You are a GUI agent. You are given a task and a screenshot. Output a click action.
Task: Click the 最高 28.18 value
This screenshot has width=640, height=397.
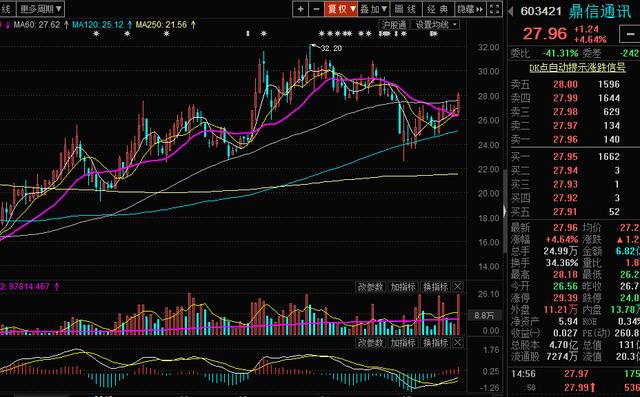pos(566,274)
